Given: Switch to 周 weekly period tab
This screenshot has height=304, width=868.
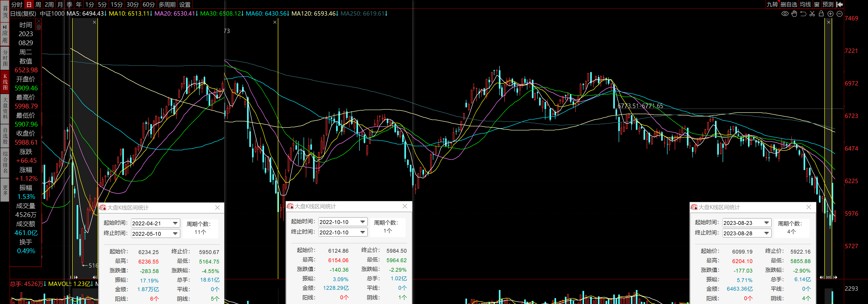Looking at the screenshot, I should [38, 4].
